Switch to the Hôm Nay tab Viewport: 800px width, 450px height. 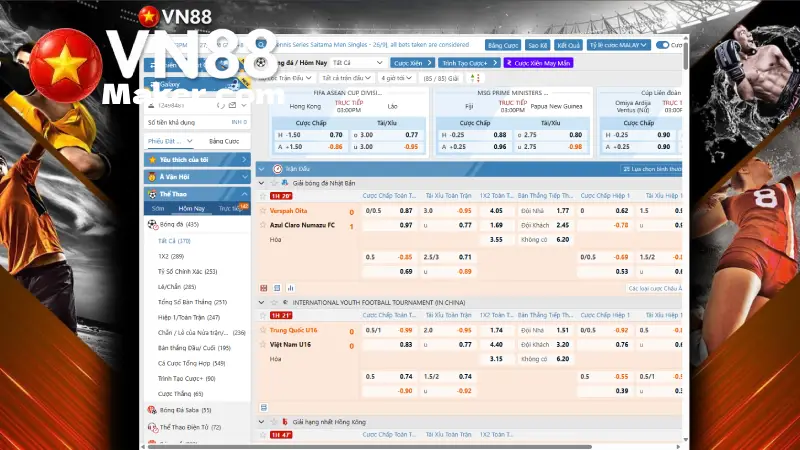coord(191,208)
